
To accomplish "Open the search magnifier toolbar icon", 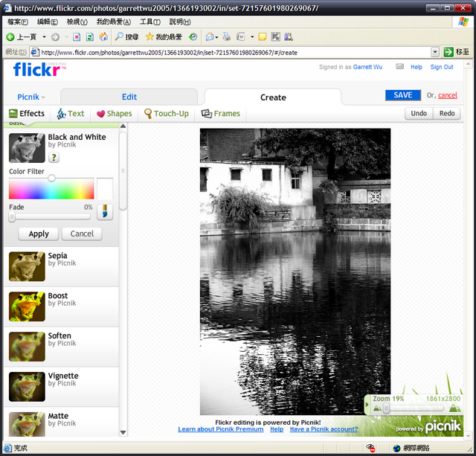I will coord(119,36).
